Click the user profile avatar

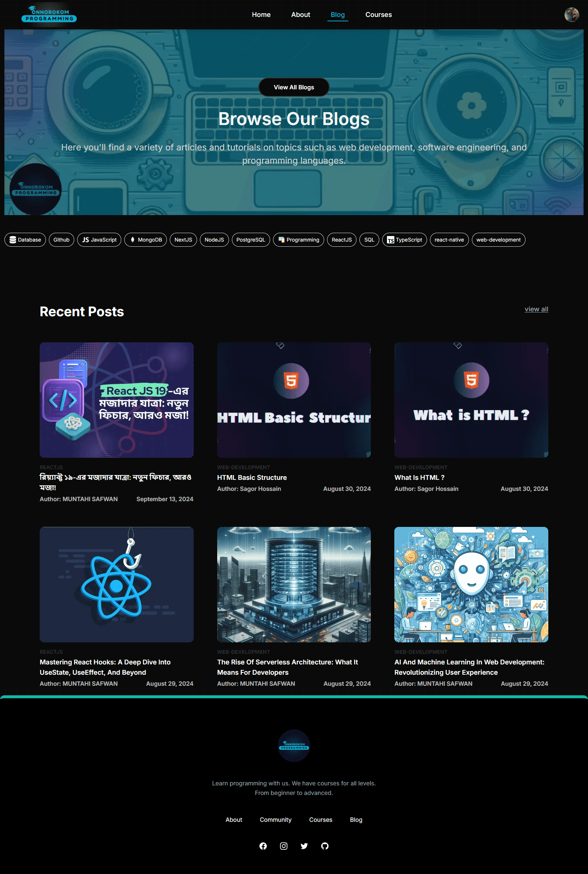click(x=571, y=15)
